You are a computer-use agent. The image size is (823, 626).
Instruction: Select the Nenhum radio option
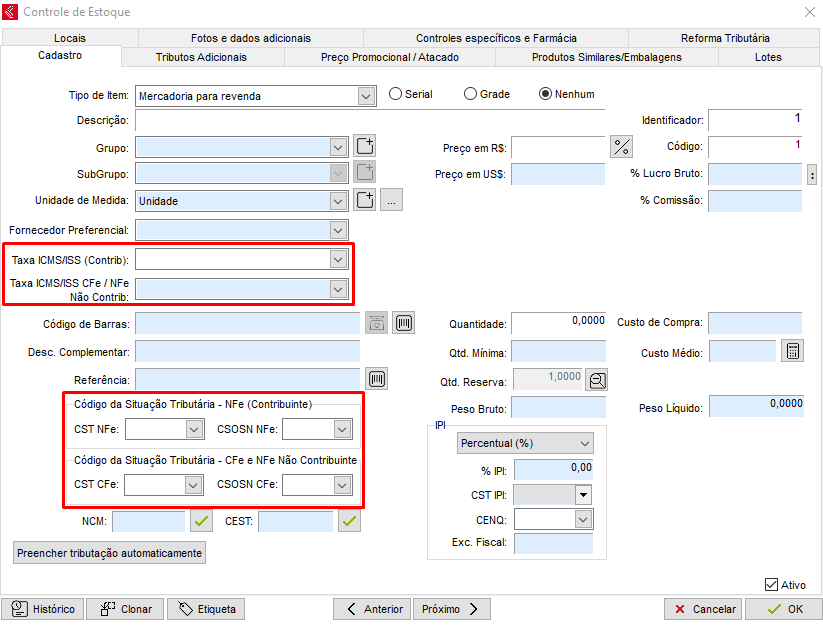click(x=545, y=94)
